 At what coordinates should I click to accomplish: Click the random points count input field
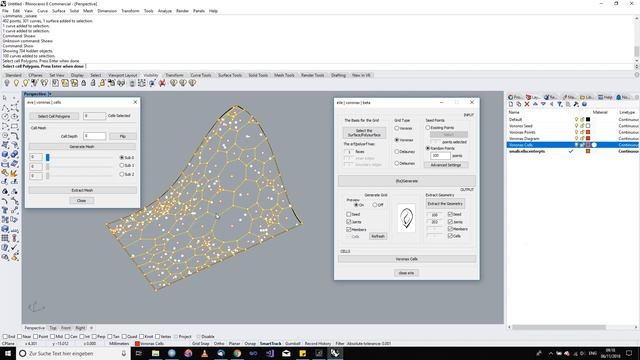click(x=440, y=156)
